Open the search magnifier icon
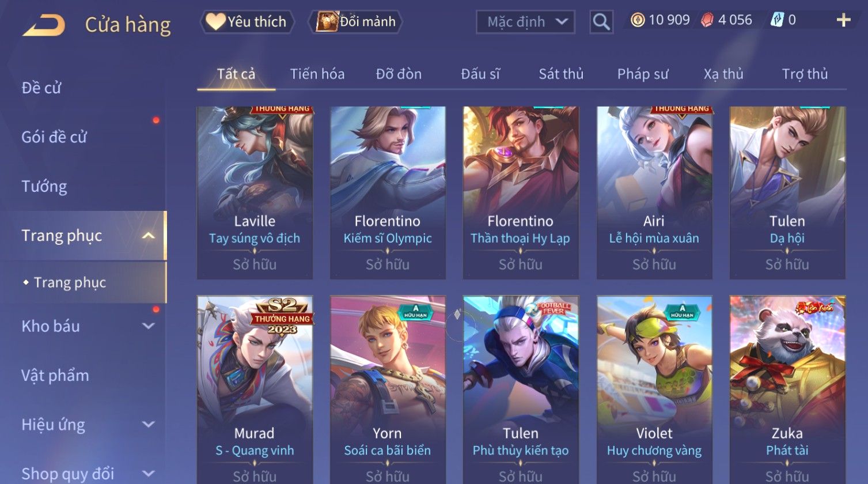The image size is (868, 484). 601,22
